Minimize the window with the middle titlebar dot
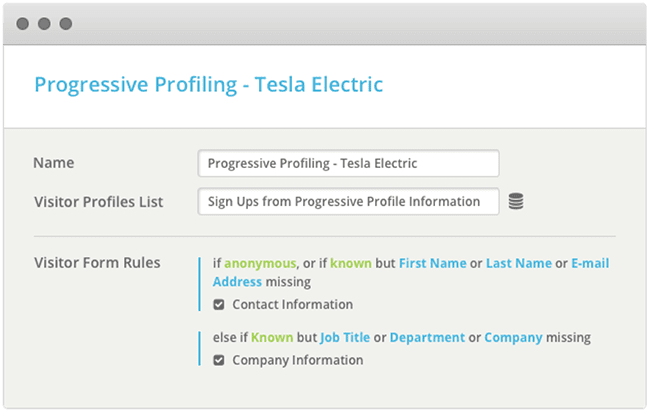Image resolution: width=650 pixels, height=412 pixels. (44, 24)
